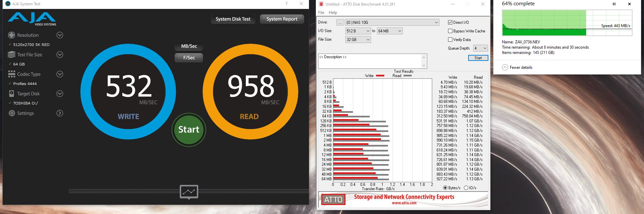
Task: Select the IO/s radio button
Action: tap(466, 188)
